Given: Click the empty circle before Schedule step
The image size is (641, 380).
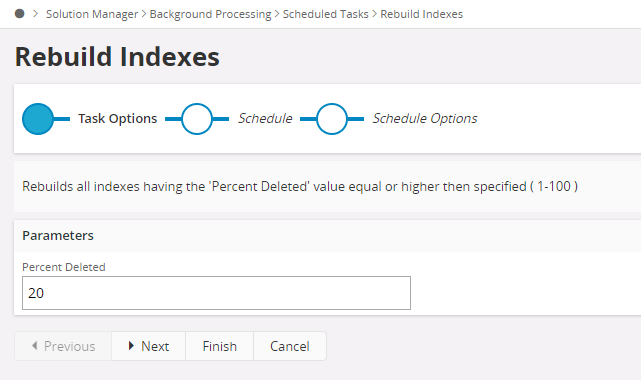Looking at the screenshot, I should 197,119.
